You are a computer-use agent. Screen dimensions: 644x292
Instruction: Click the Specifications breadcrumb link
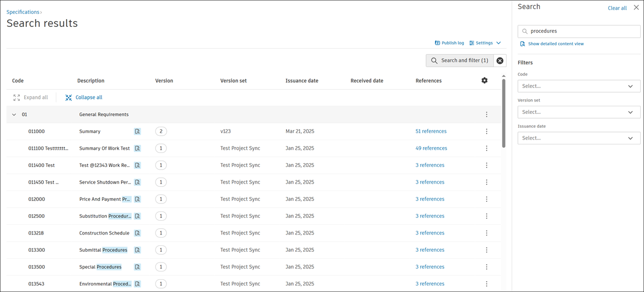[23, 12]
